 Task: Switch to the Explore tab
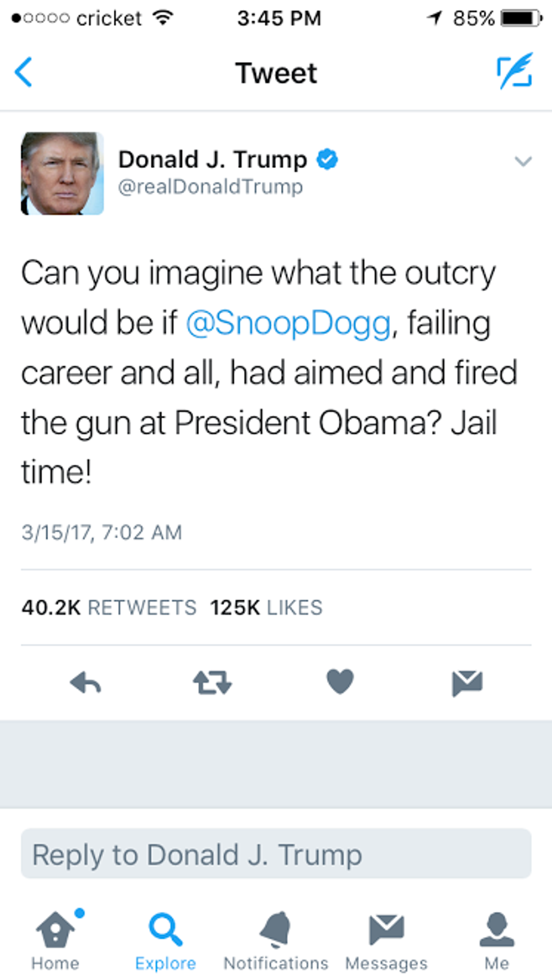click(x=165, y=939)
